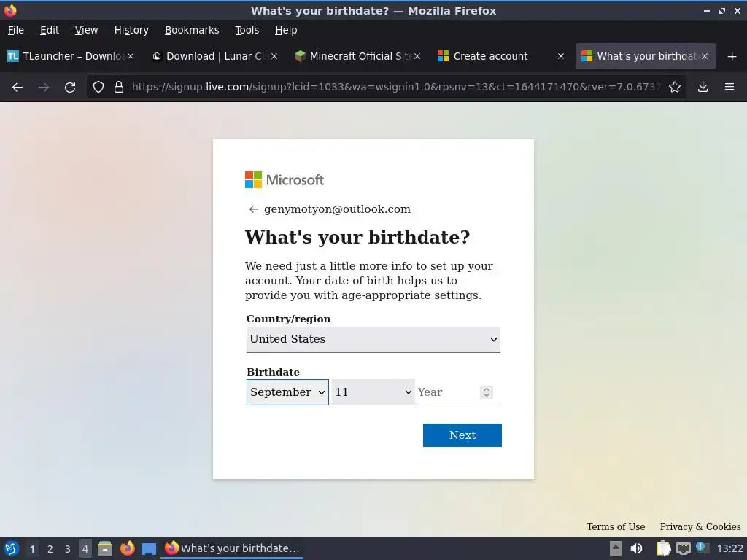Open the Tools menu
Image resolution: width=747 pixels, height=560 pixels.
pos(247,30)
